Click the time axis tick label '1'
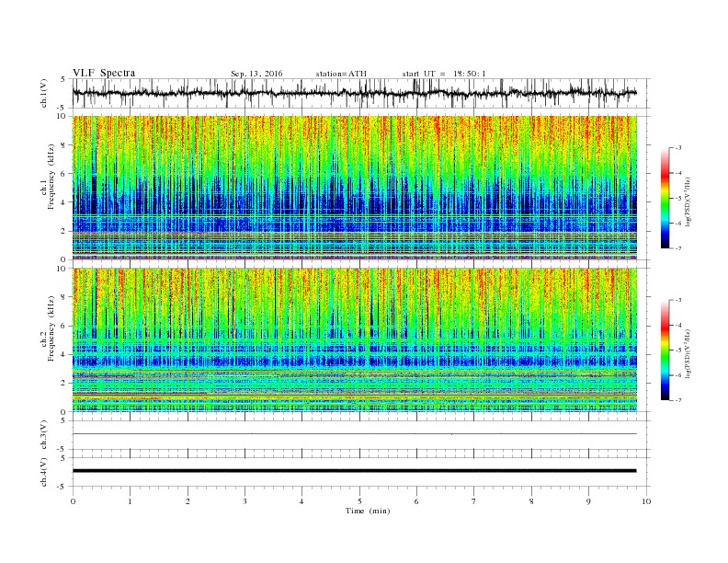 click(130, 501)
